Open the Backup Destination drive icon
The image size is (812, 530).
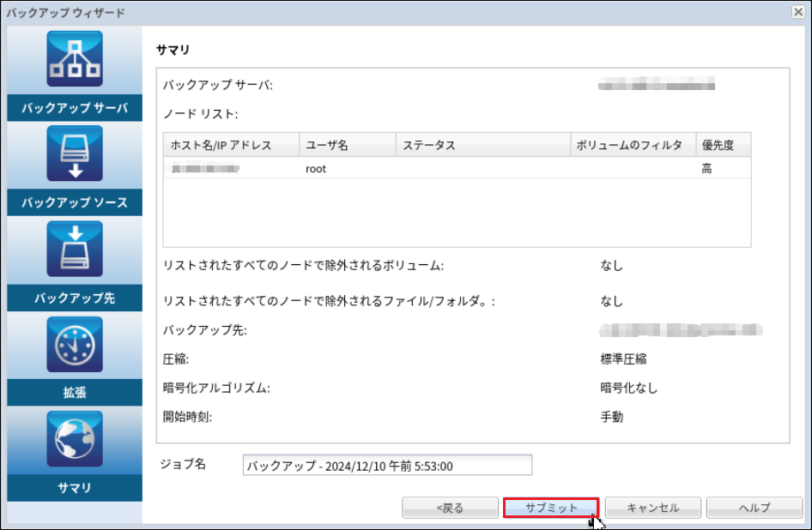[75, 249]
